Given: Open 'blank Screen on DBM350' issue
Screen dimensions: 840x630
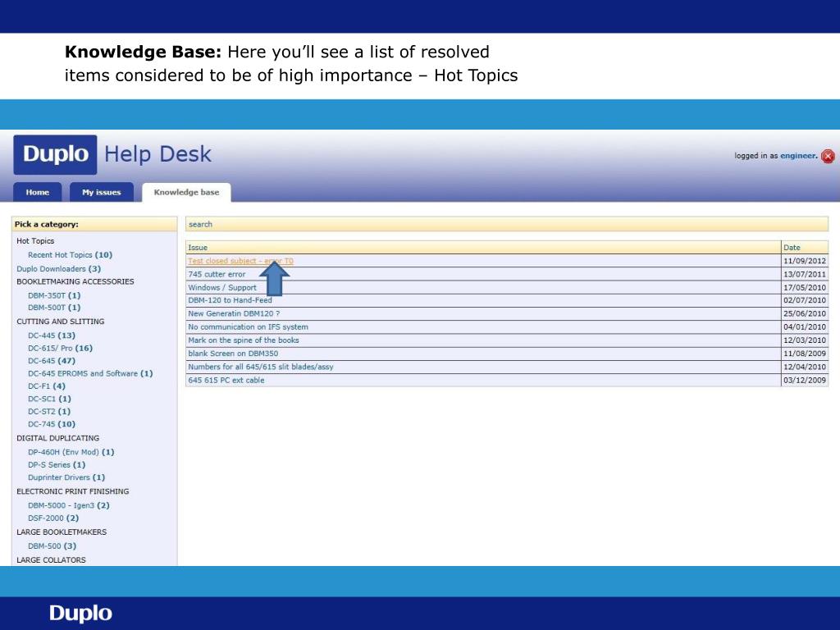Looking at the screenshot, I should coord(233,354).
